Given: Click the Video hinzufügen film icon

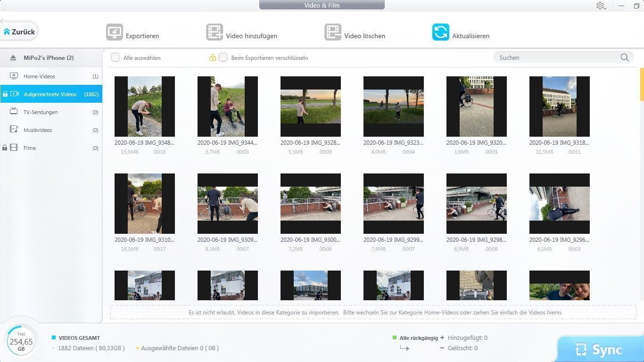Looking at the screenshot, I should (215, 33).
